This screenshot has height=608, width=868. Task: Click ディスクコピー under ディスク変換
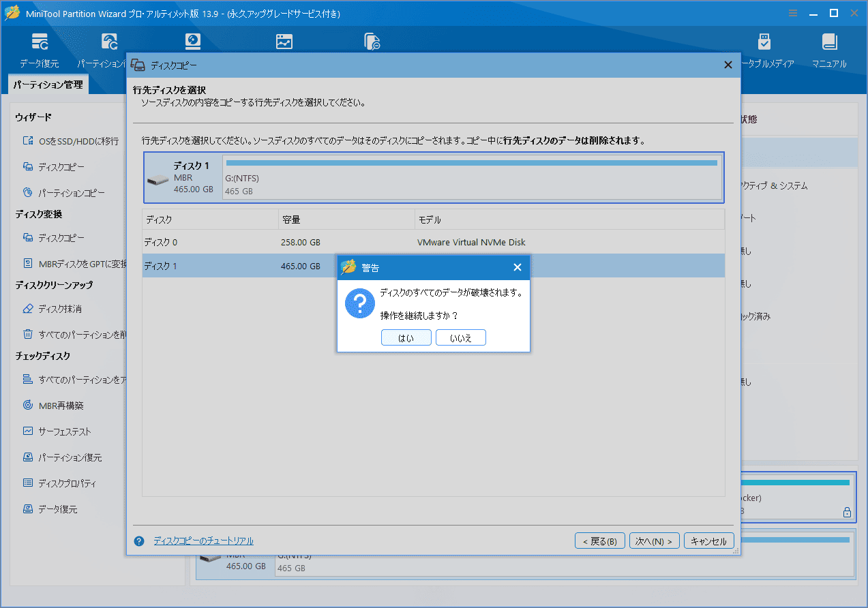click(61, 238)
